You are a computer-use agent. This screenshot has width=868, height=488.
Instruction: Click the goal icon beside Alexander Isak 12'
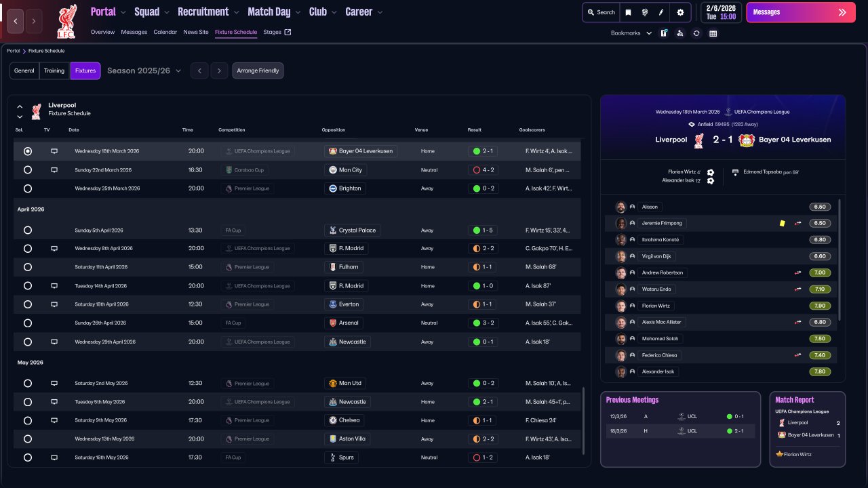[711, 181]
